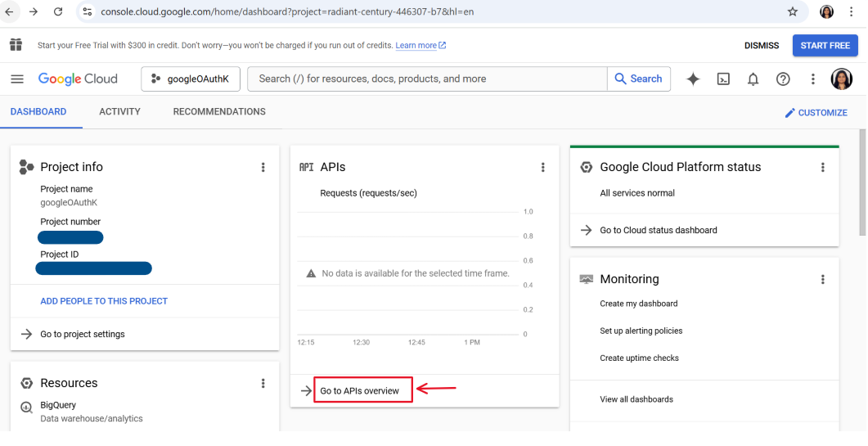
Task: Click Create my dashboard
Action: tap(639, 304)
